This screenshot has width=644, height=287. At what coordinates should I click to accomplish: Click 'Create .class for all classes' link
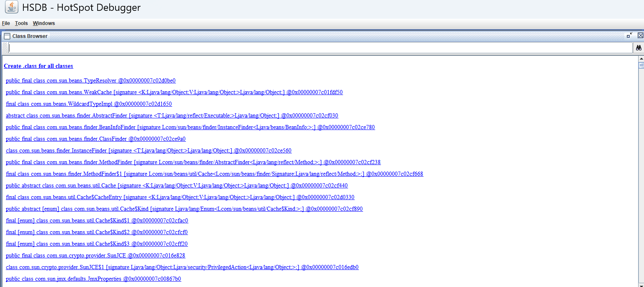pos(38,66)
